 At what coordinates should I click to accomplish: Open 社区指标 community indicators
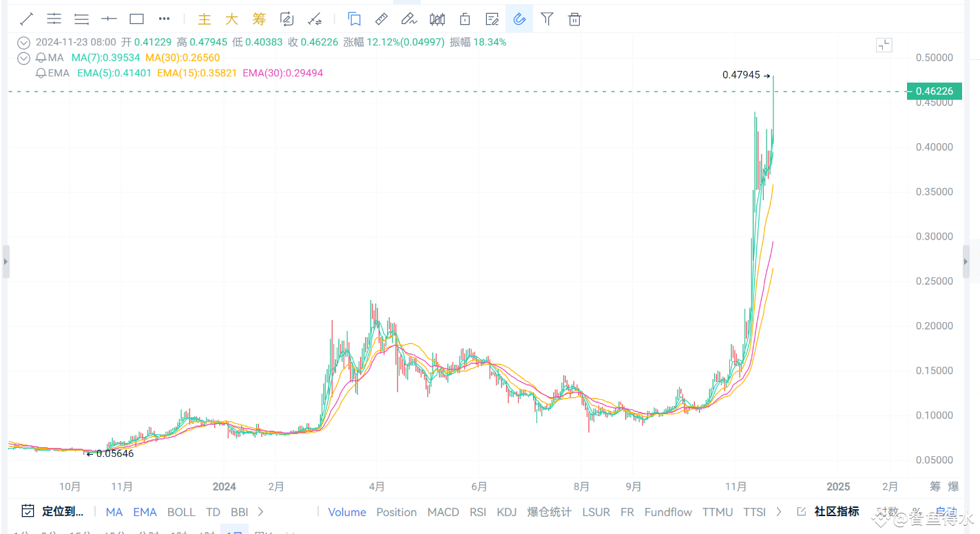point(836,511)
